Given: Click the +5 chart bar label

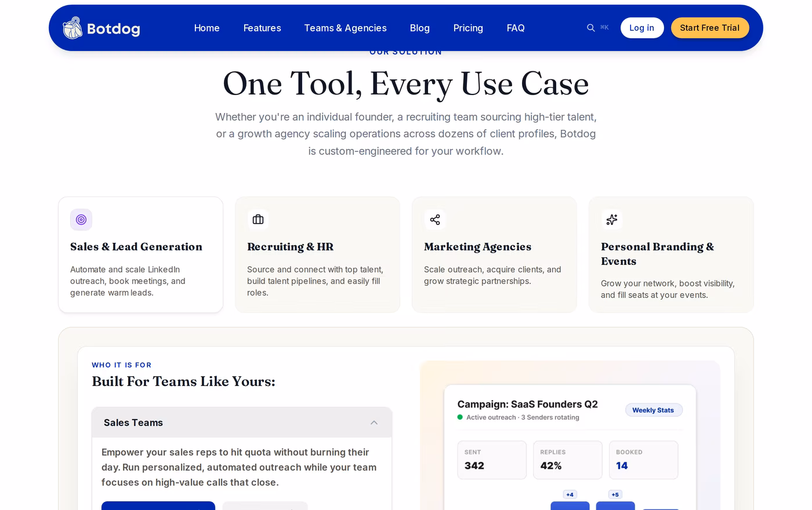Looking at the screenshot, I should pyautogui.click(x=615, y=494).
